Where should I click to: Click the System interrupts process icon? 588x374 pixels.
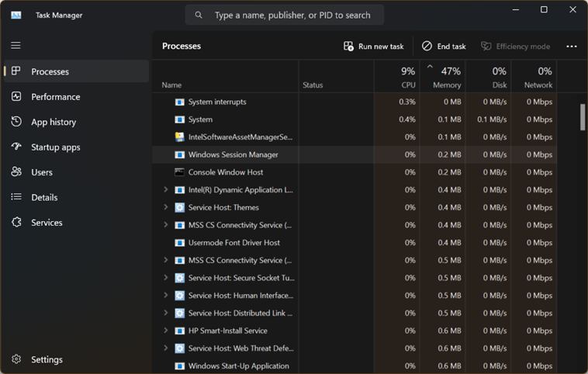(x=180, y=102)
